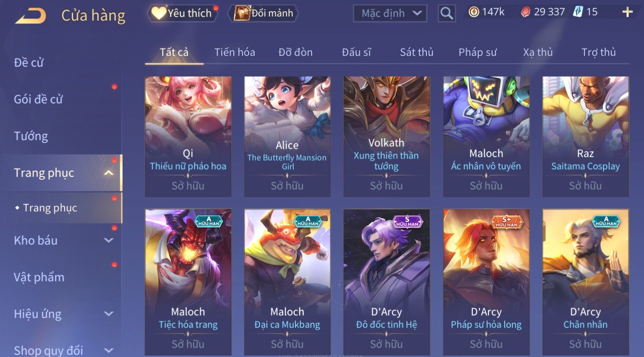
Task: Select the Tiến hóa tab
Action: pos(235,52)
